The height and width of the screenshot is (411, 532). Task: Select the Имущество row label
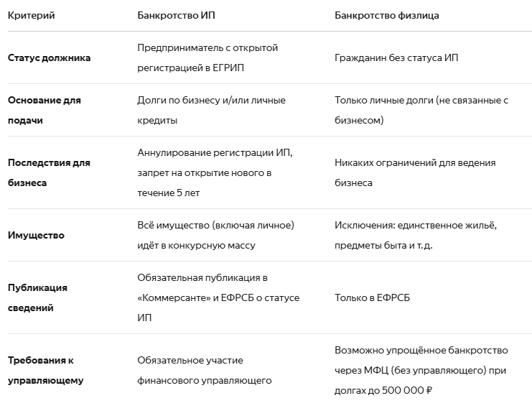36,235
